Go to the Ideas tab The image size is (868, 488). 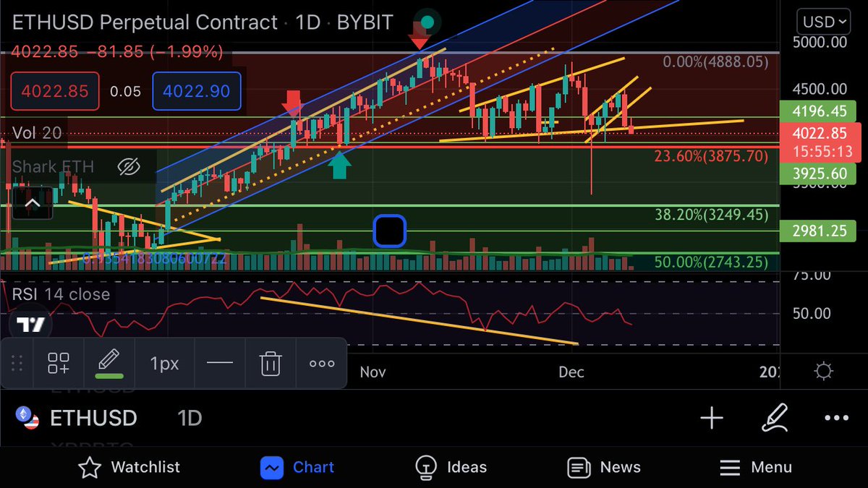click(x=451, y=467)
